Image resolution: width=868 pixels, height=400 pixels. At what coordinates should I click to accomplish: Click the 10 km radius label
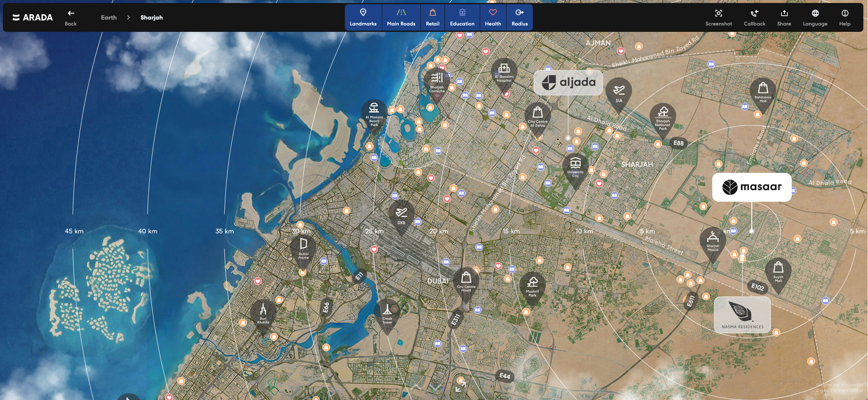point(584,231)
